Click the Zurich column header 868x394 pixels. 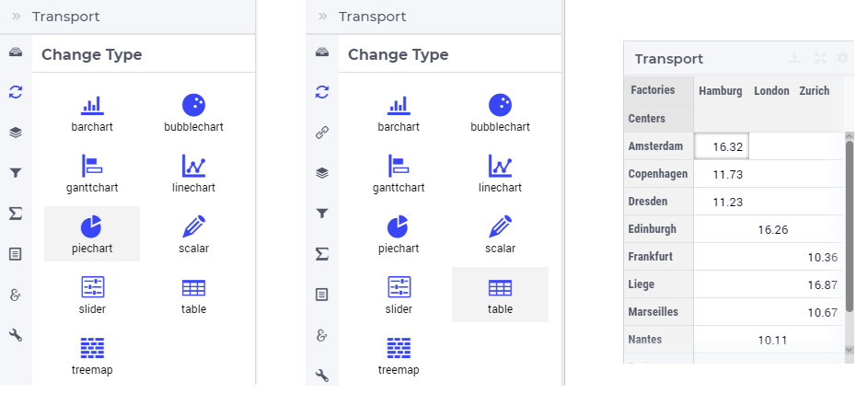[x=815, y=91]
